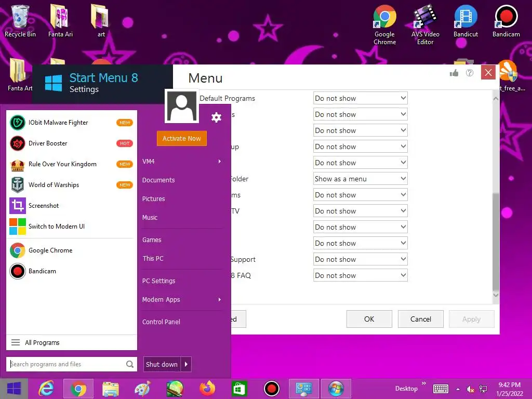Click the Settings list vertical scrollbar thumb
This screenshot has width=532, height=399.
click(496, 242)
